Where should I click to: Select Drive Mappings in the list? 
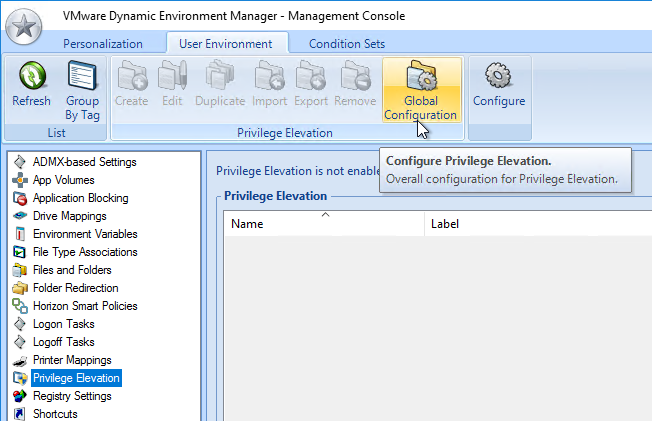pos(69,216)
